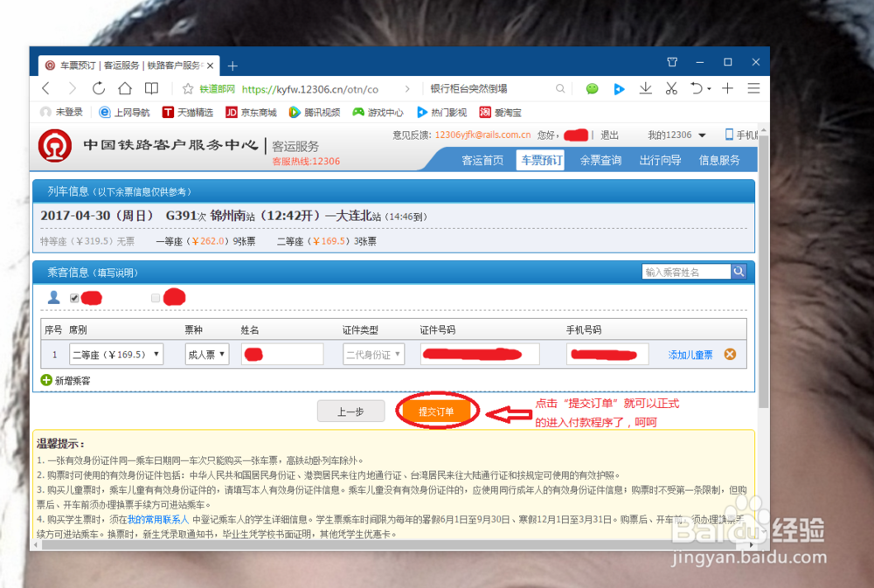This screenshot has width=874, height=588.
Task: Click the feedback email 12306yjfk@rails.com.cn
Action: click(482, 135)
